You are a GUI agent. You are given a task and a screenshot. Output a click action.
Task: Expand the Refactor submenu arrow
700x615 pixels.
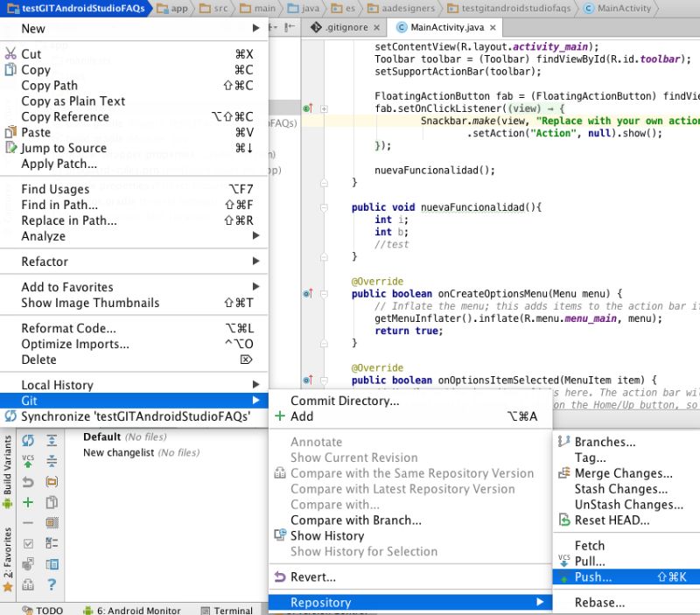pyautogui.click(x=255, y=261)
